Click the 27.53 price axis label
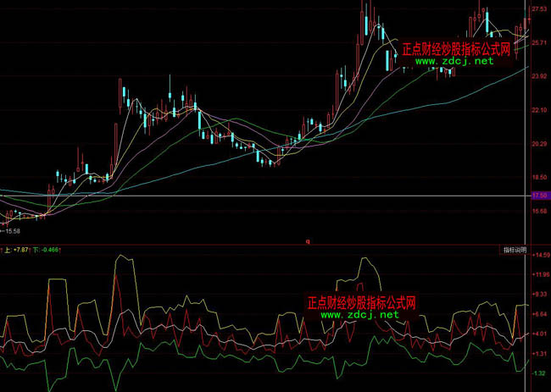The height and width of the screenshot is (392, 551). [539, 8]
